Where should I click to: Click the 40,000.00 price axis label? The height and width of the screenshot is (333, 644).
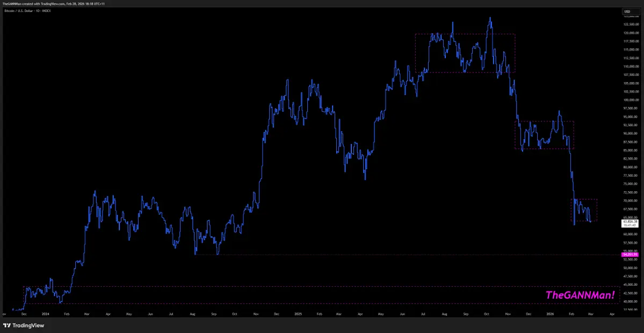point(630,302)
